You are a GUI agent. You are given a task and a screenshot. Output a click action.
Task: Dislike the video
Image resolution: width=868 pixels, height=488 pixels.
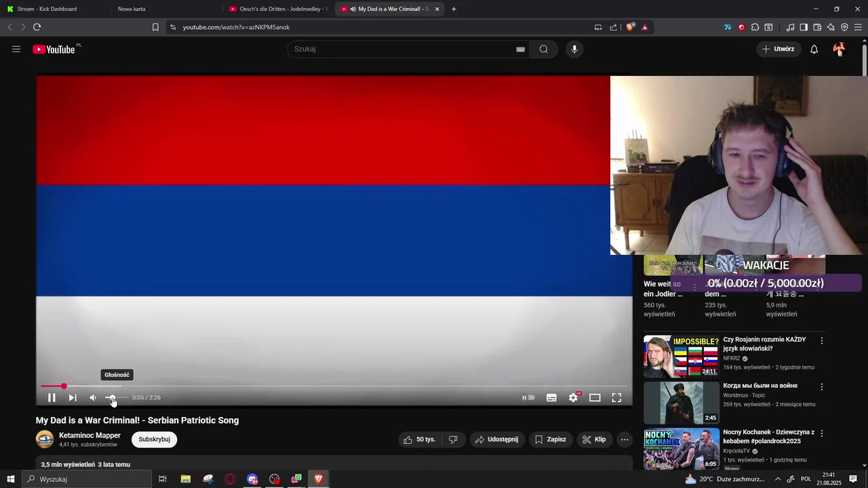click(453, 439)
